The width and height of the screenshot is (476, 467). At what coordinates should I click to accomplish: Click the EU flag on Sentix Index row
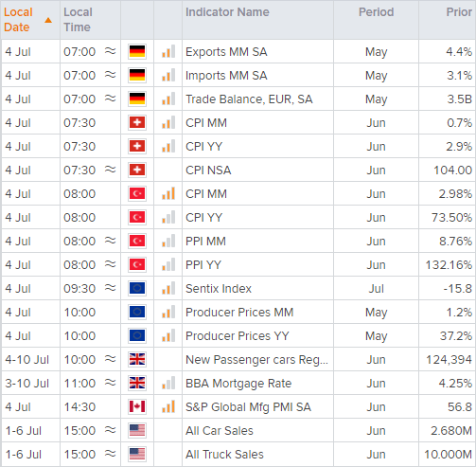pos(137,288)
